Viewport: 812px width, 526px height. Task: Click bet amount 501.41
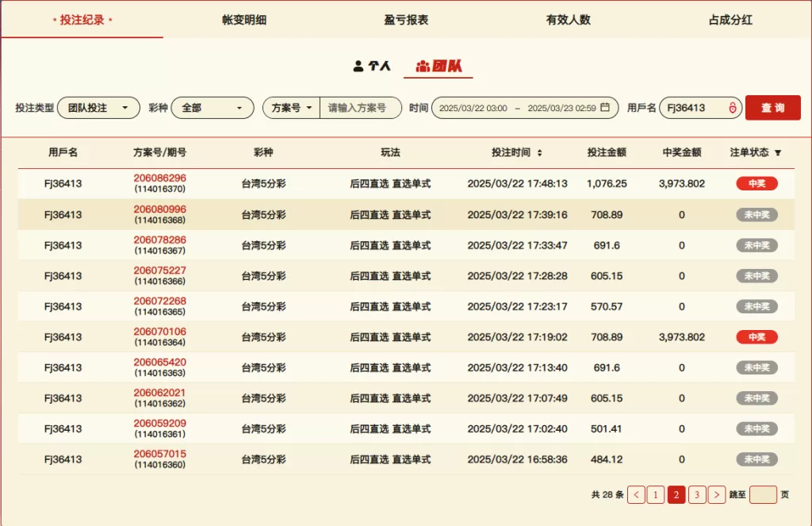(607, 428)
